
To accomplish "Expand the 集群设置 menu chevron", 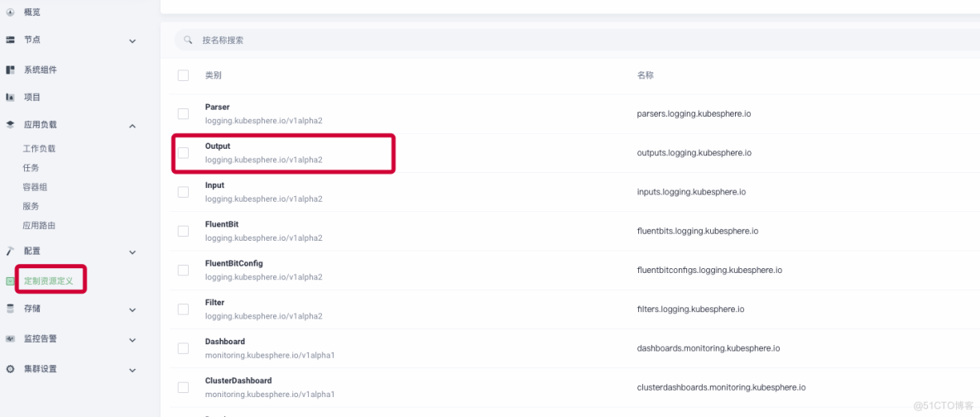I will click(132, 370).
